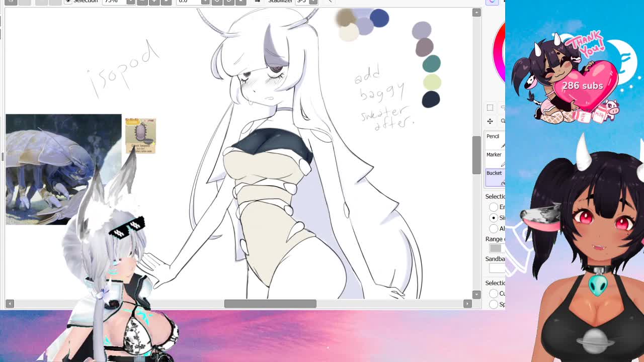Click the Sandbar value field
This screenshot has width=644, height=362.
point(496,268)
